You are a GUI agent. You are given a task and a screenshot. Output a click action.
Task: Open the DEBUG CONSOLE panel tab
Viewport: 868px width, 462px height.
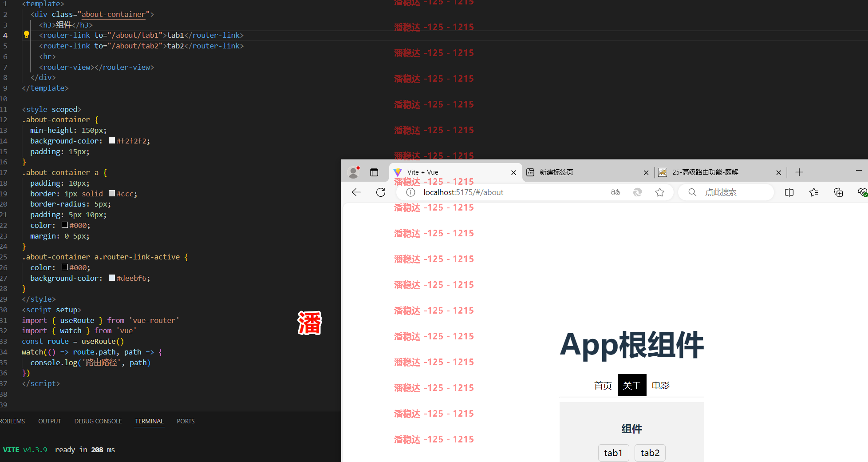pos(98,421)
